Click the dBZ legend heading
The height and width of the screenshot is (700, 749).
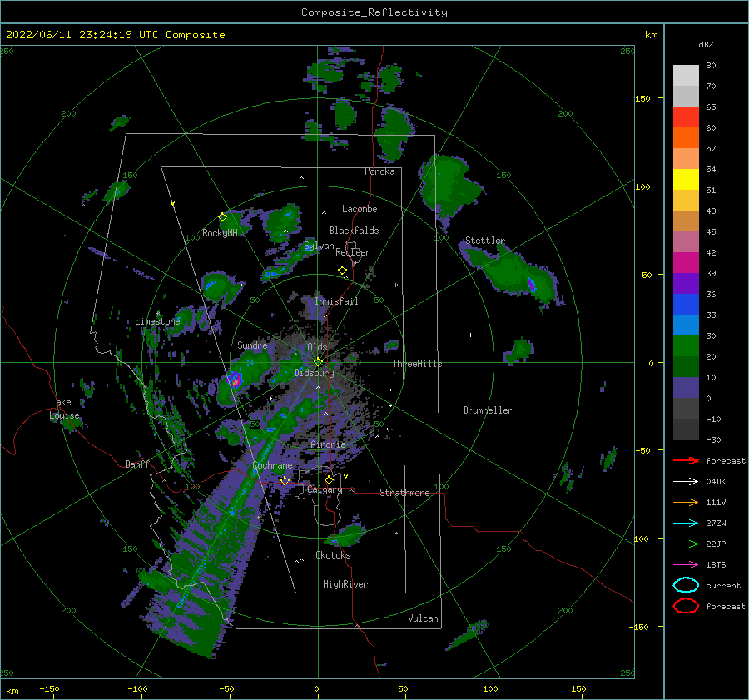click(x=706, y=44)
